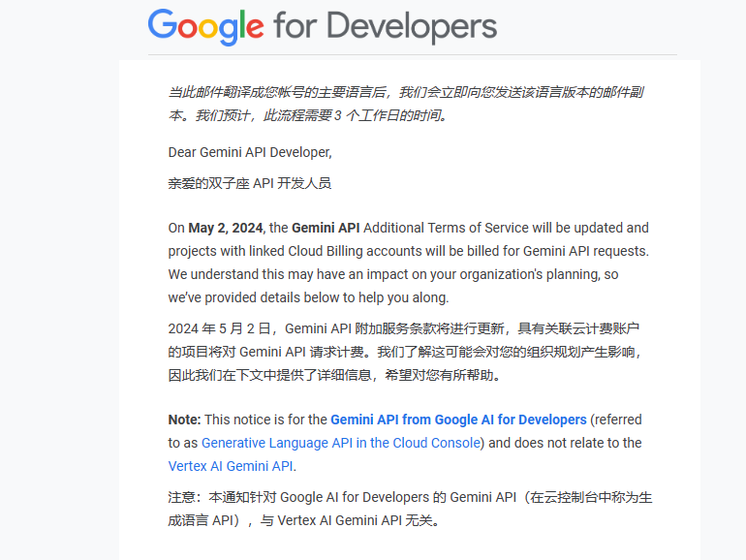The width and height of the screenshot is (746, 560).
Task: Click the line starting '因此我们在下文中提供了详细信息'
Action: 334,375
